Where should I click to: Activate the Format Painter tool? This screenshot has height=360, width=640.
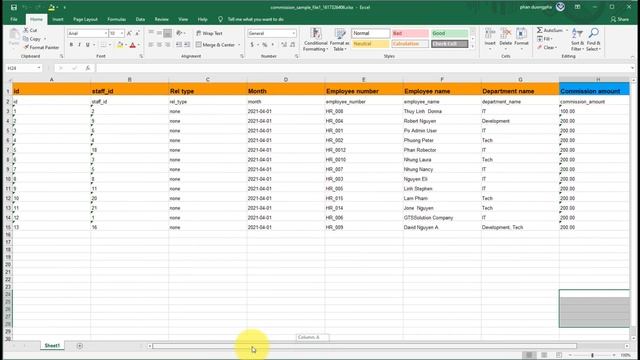[41, 47]
